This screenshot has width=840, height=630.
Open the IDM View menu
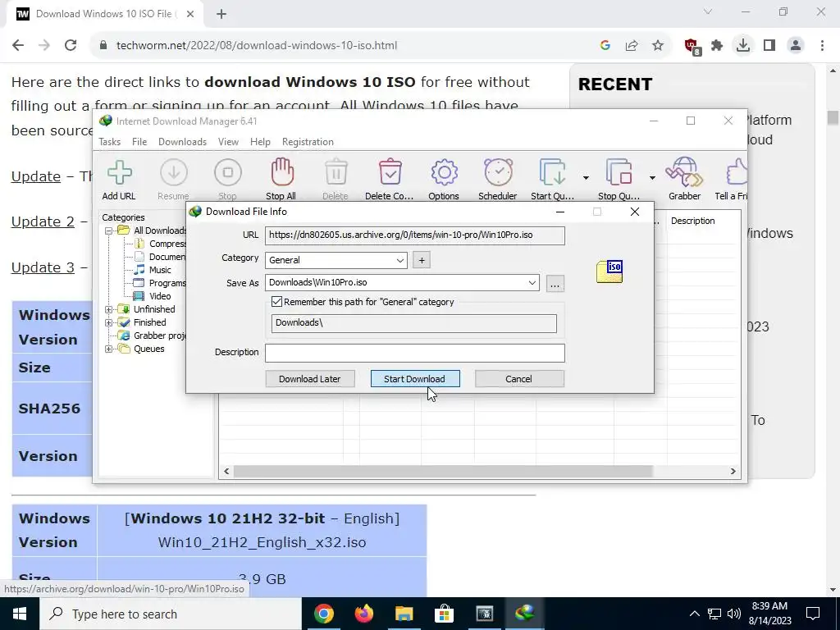coord(228,142)
